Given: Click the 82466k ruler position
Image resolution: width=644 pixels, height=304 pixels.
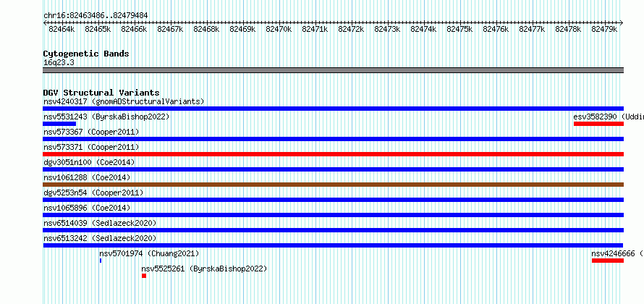Looking at the screenshot, I should 134,29.
